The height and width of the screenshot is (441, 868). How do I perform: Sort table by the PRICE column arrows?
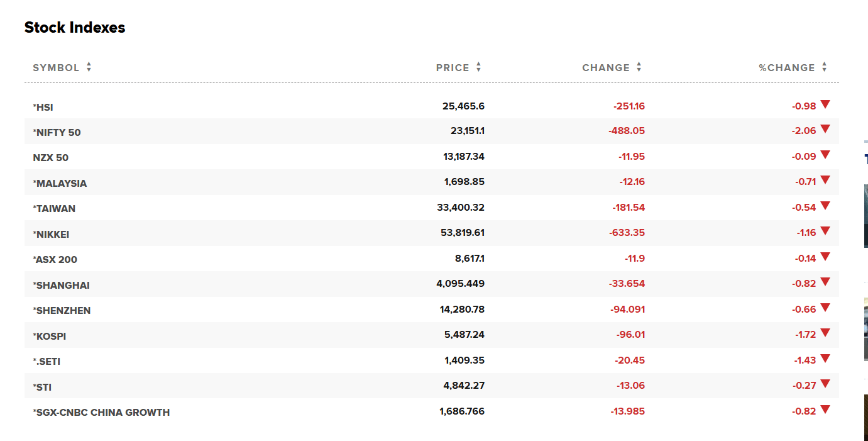pos(478,67)
